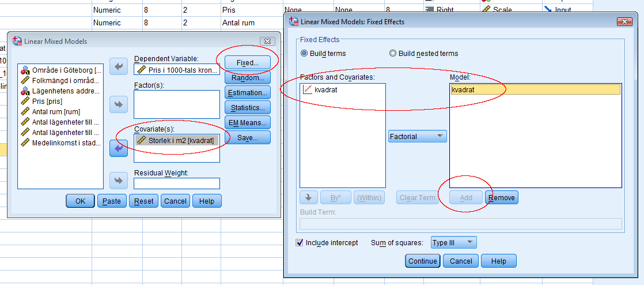Select Antal rum [rum] variable in list
This screenshot has width=644, height=285.
55,111
